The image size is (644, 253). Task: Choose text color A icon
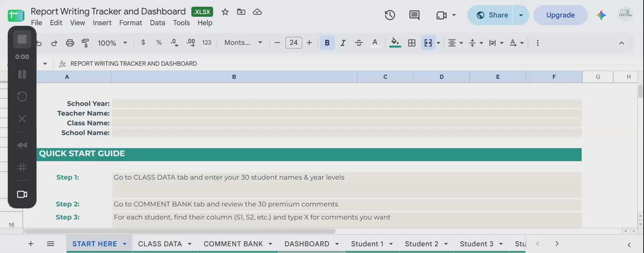pyautogui.click(x=375, y=43)
